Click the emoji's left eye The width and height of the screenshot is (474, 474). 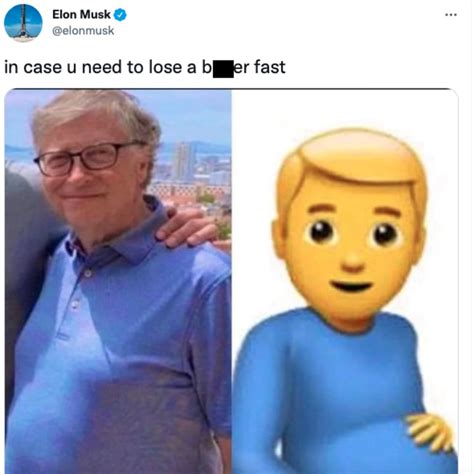point(320,231)
